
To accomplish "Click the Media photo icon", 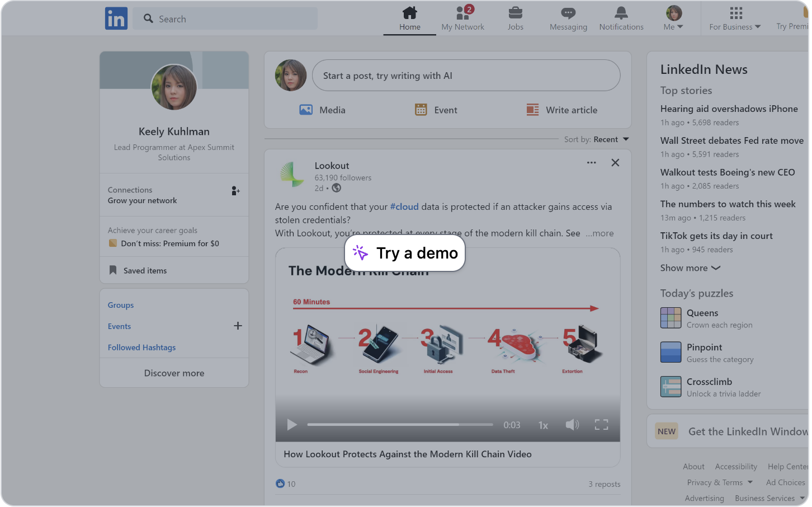I will pos(305,110).
